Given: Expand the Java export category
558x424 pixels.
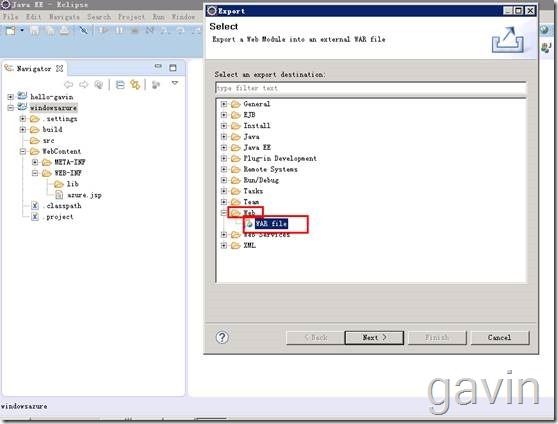Looking at the screenshot, I should coord(224,136).
